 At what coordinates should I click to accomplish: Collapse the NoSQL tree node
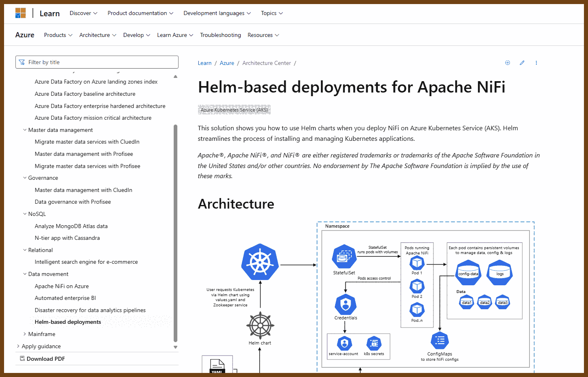(25, 214)
